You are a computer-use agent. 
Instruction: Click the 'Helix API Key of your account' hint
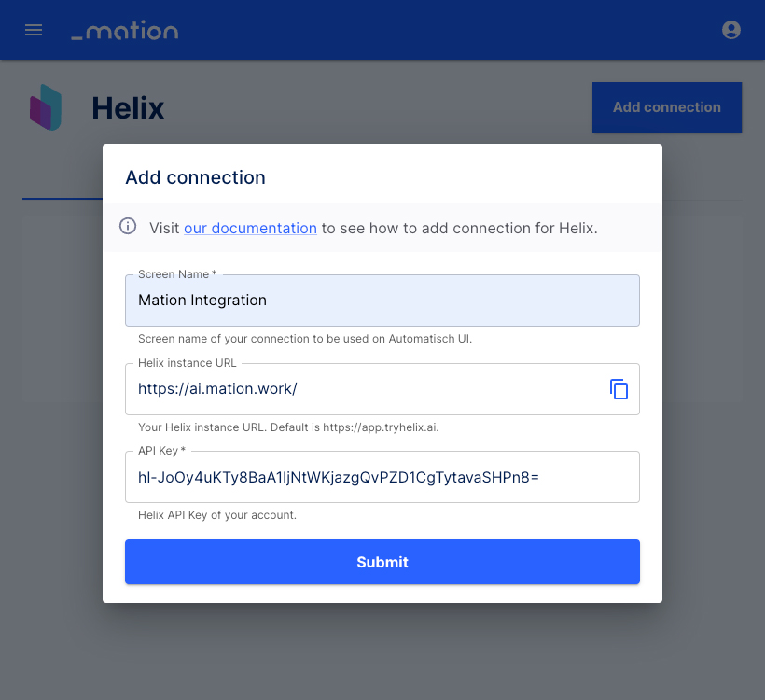tap(217, 515)
